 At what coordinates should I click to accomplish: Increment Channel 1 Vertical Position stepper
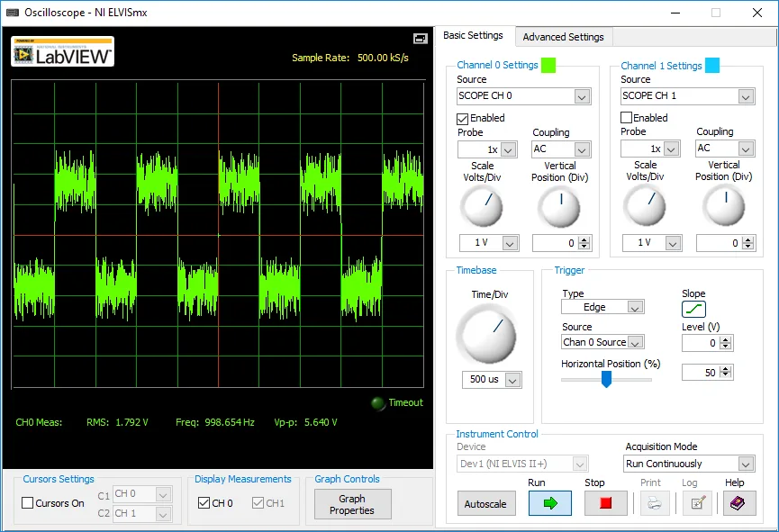(748, 239)
